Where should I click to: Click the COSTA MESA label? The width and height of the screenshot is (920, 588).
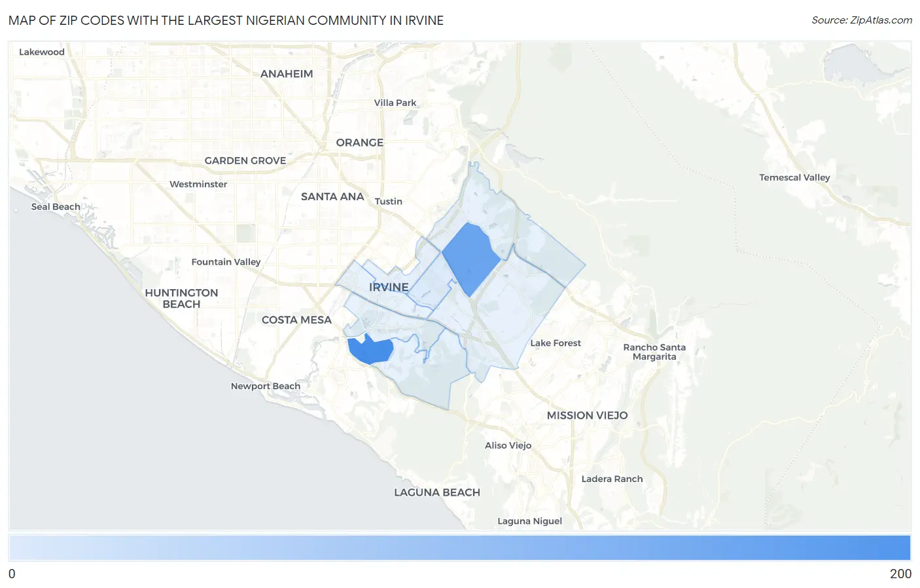click(x=296, y=320)
